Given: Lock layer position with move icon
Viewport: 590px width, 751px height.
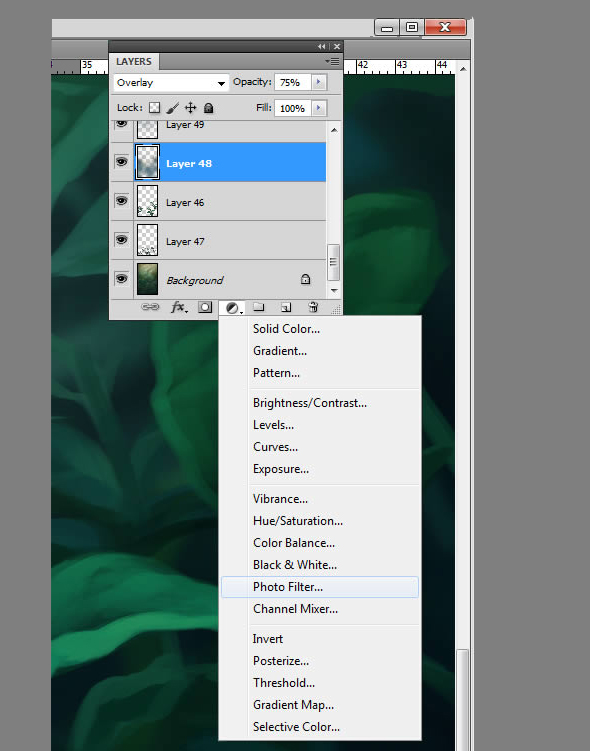Looking at the screenshot, I should coord(191,108).
